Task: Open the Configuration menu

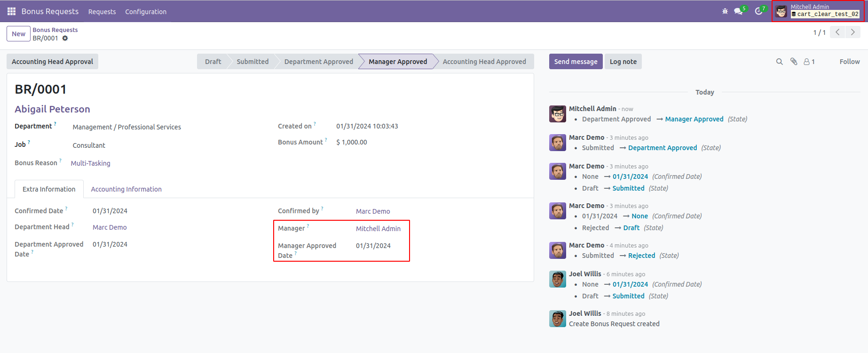Action: [146, 12]
